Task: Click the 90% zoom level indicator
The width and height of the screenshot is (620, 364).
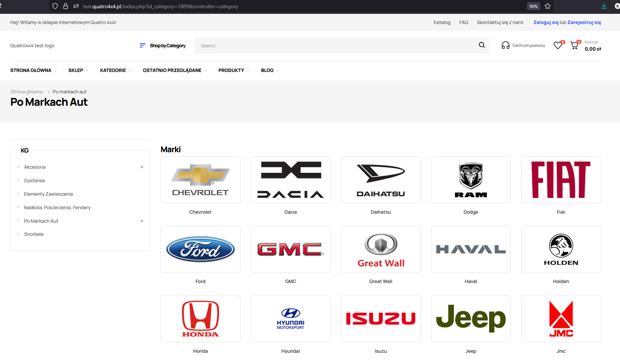Action: pyautogui.click(x=533, y=6)
